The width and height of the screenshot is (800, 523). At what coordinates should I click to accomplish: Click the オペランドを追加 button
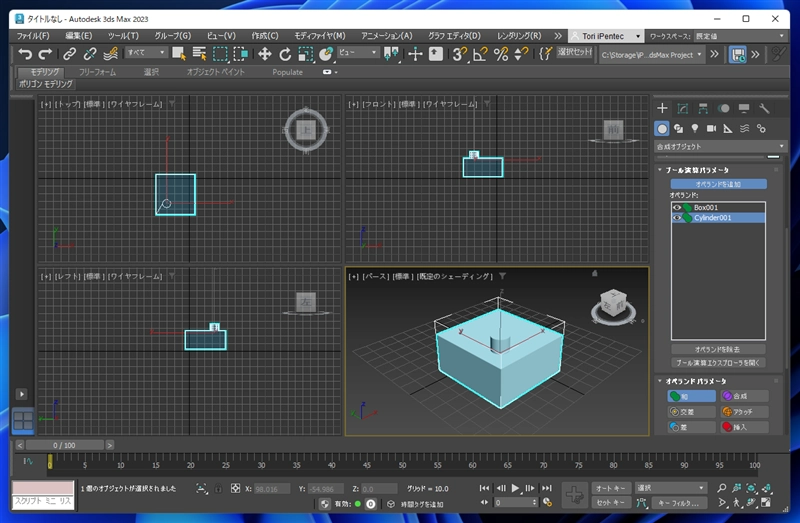click(x=718, y=184)
